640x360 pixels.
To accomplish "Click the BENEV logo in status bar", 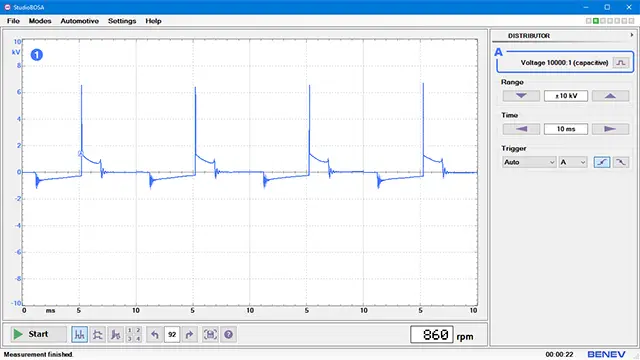I will (x=606, y=354).
